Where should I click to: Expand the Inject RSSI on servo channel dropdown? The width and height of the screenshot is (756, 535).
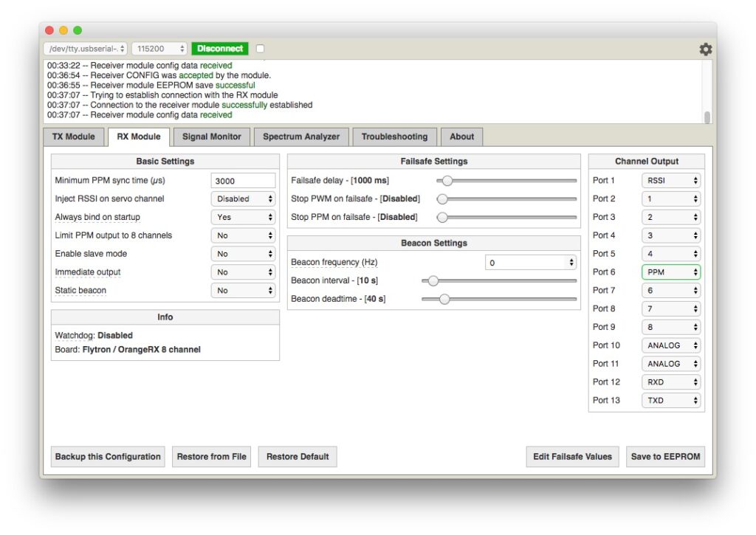pos(243,199)
